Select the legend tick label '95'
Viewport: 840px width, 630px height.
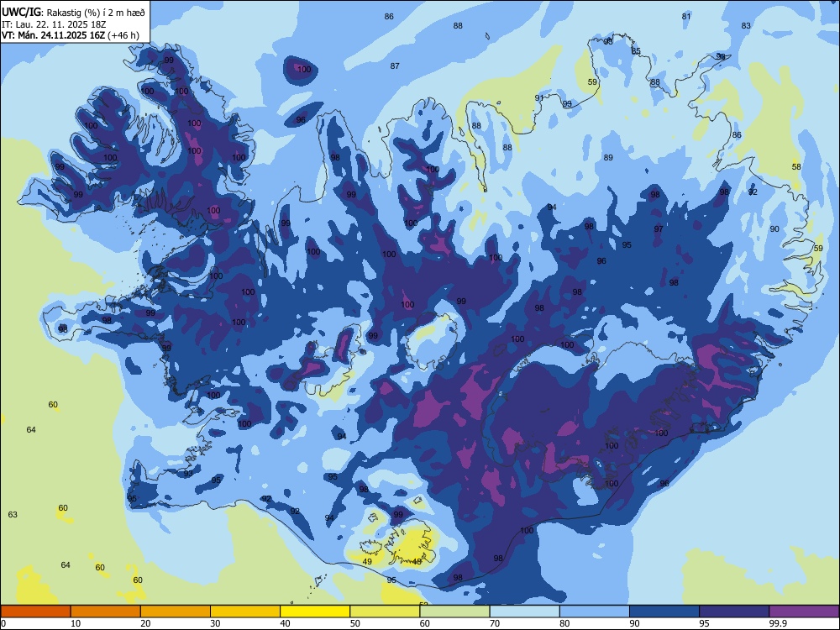click(704, 623)
